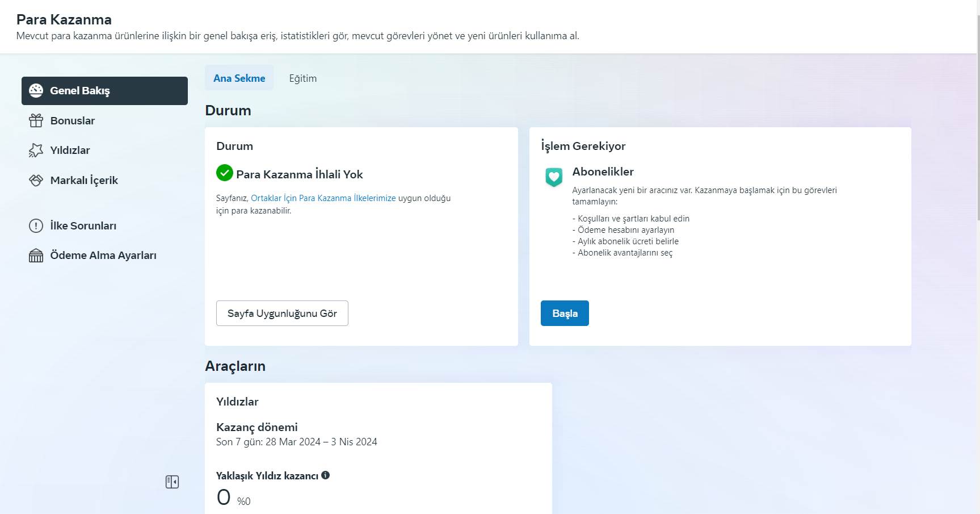The width and height of the screenshot is (980, 514).
Task: Click info icon beside Yaklaşık Yıldız kazancı
Action: (326, 475)
